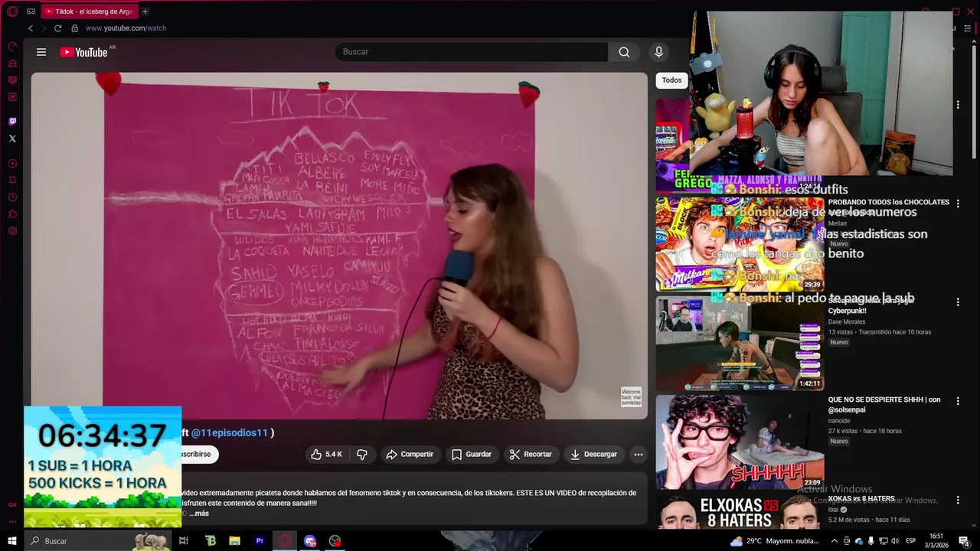Open the third striped panel sidebar icon

pos(12,80)
